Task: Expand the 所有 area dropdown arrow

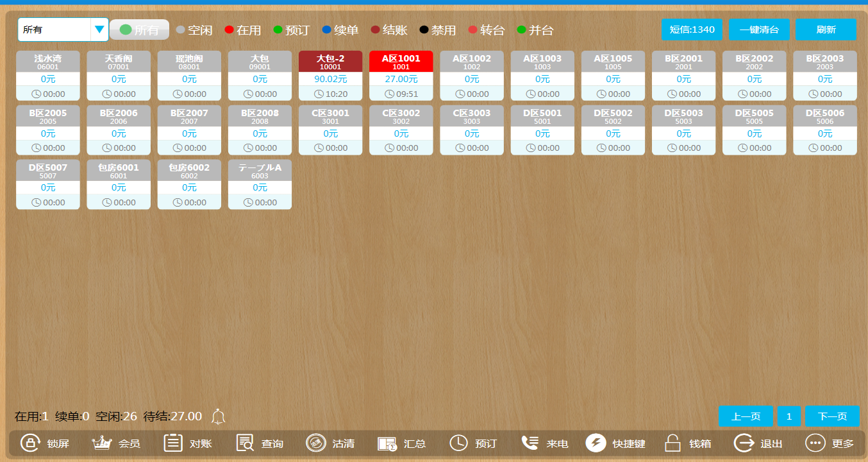Action: (x=99, y=30)
